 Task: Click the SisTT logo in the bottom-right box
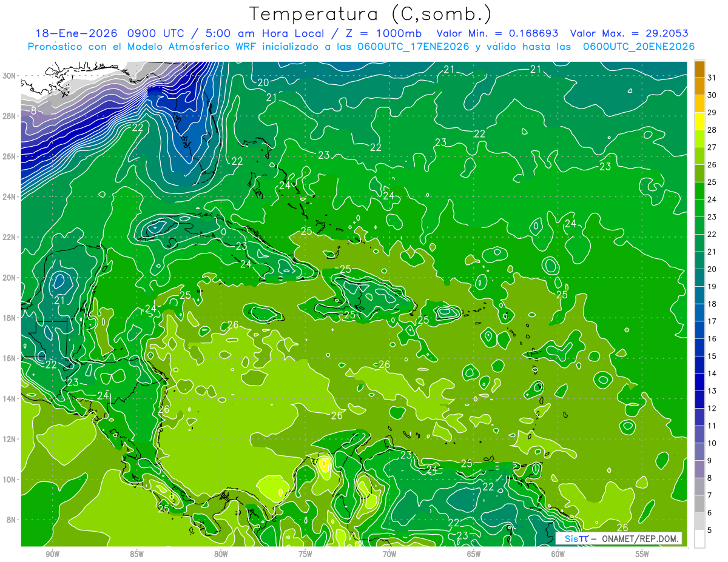[x=576, y=538]
